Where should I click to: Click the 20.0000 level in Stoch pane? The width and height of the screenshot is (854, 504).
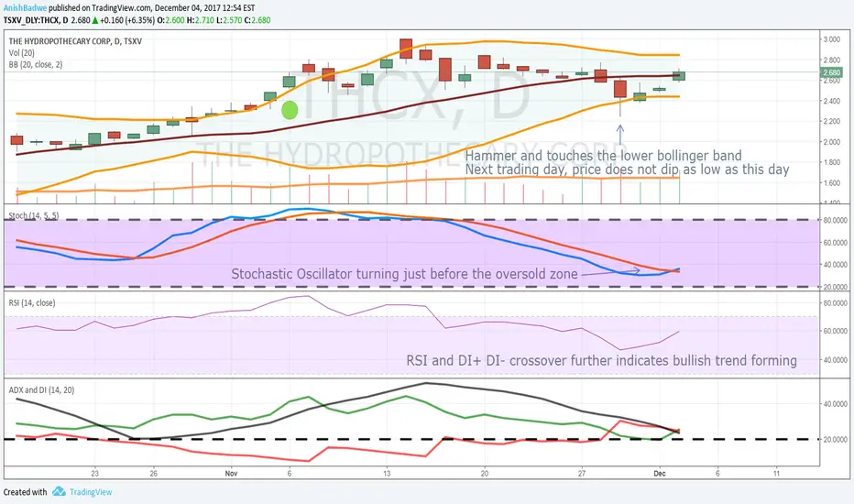(835, 287)
